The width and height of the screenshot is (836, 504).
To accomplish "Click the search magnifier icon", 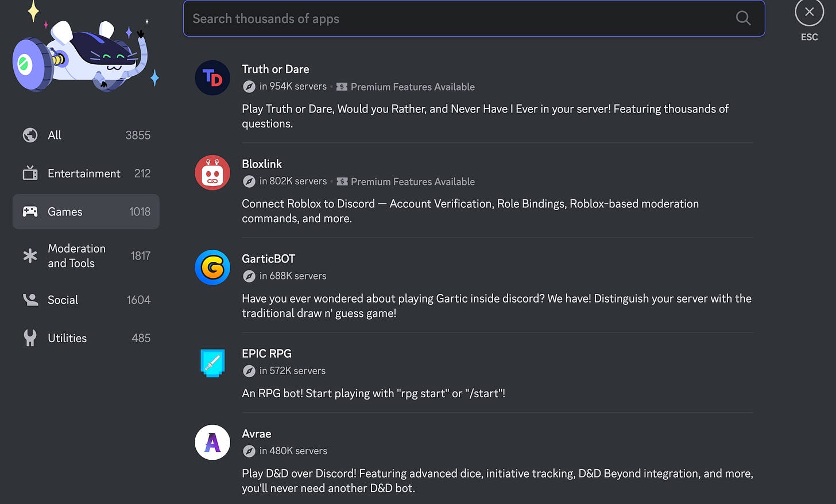I will click(743, 18).
